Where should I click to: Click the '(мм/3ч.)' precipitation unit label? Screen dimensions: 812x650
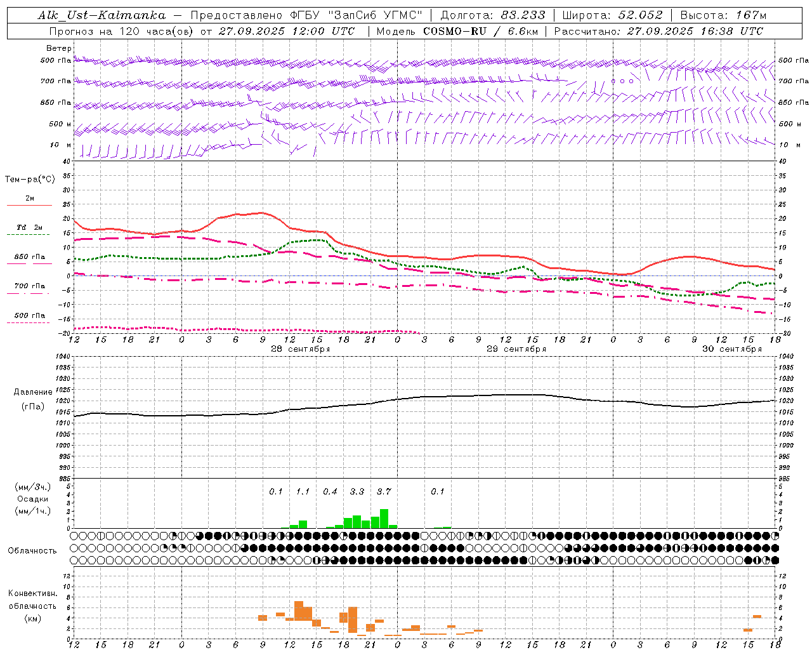[32, 487]
